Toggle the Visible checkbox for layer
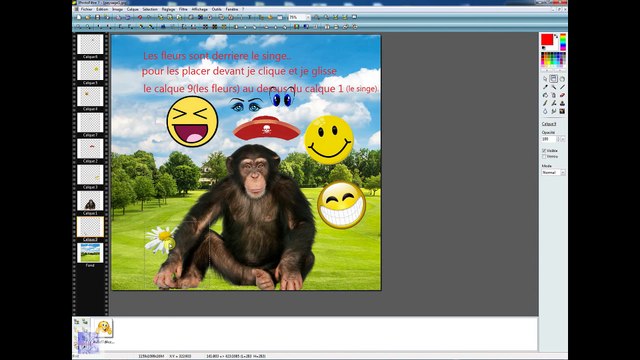Viewport: 640px width, 360px height. [x=544, y=151]
